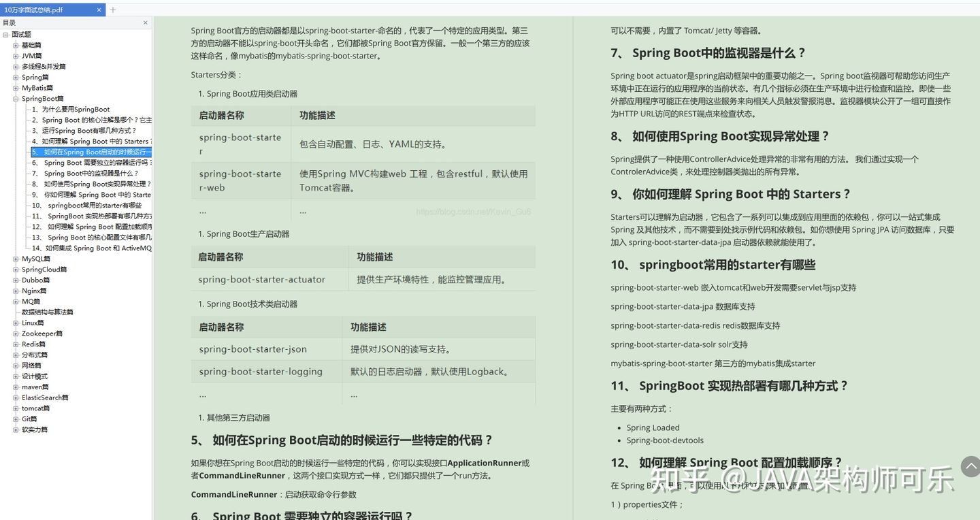Select the ElasticSearch篇 bookmark
980x520 pixels.
point(45,397)
